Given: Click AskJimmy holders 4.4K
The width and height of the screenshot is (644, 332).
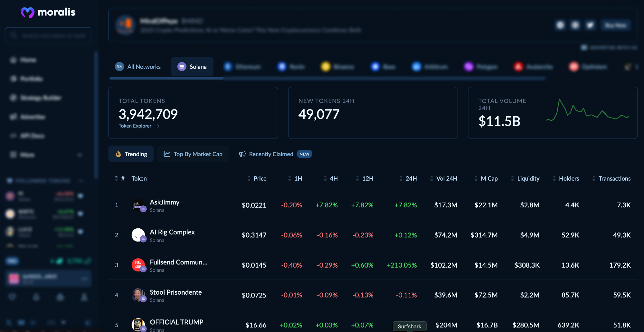Looking at the screenshot, I should (572, 205).
